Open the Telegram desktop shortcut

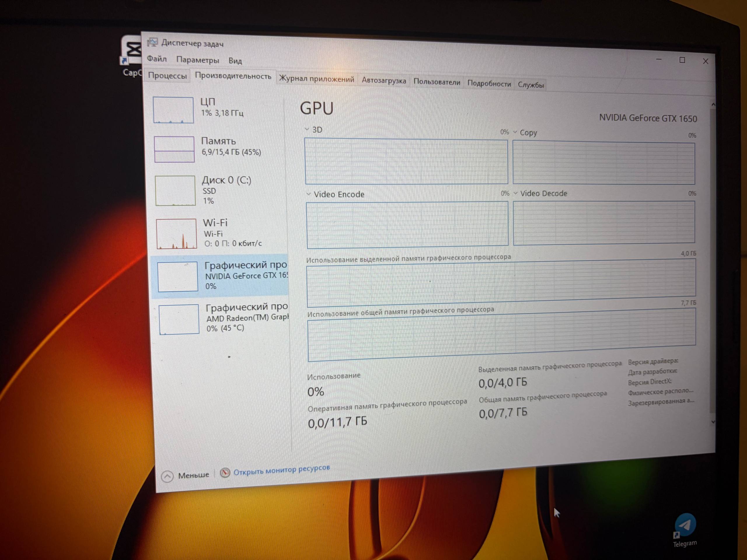tap(685, 530)
